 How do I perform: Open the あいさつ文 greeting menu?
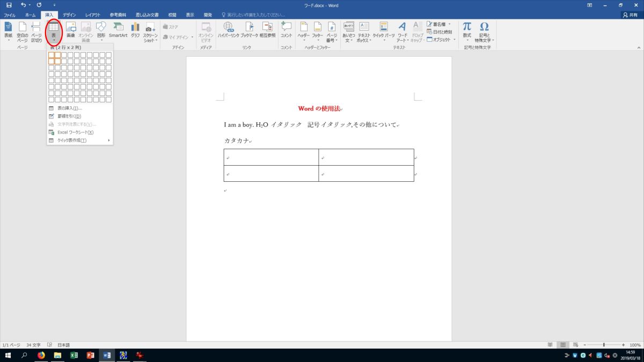[349, 32]
